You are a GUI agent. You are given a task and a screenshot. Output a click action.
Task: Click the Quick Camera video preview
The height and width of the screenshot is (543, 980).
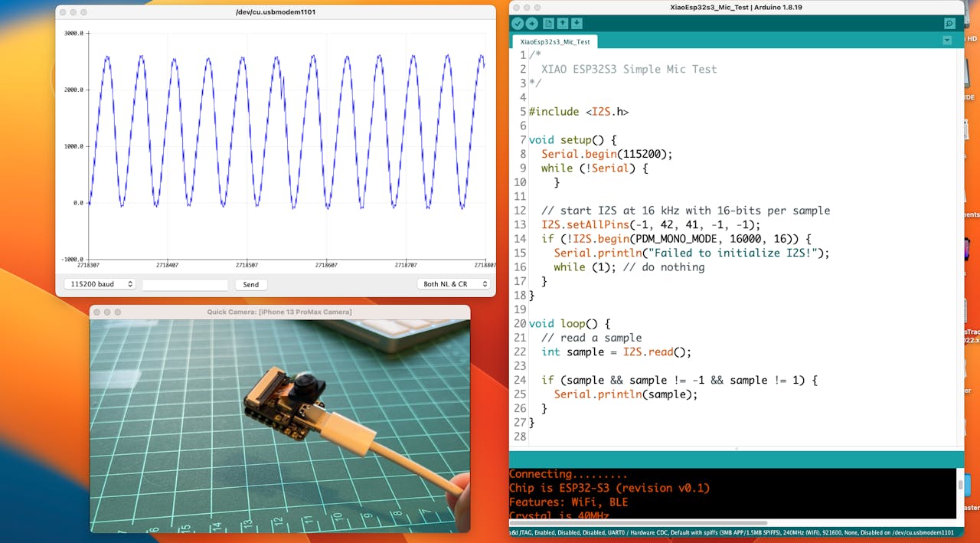tap(279, 425)
